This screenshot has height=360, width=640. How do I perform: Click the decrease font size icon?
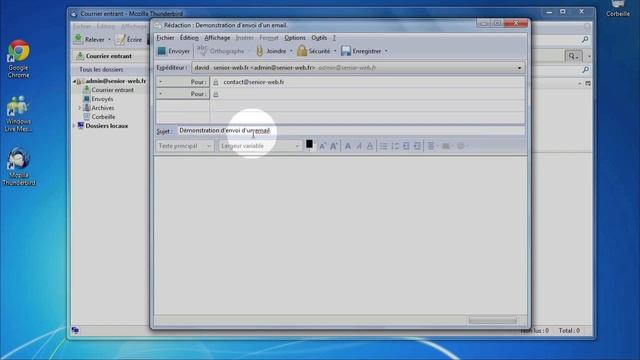pos(322,146)
